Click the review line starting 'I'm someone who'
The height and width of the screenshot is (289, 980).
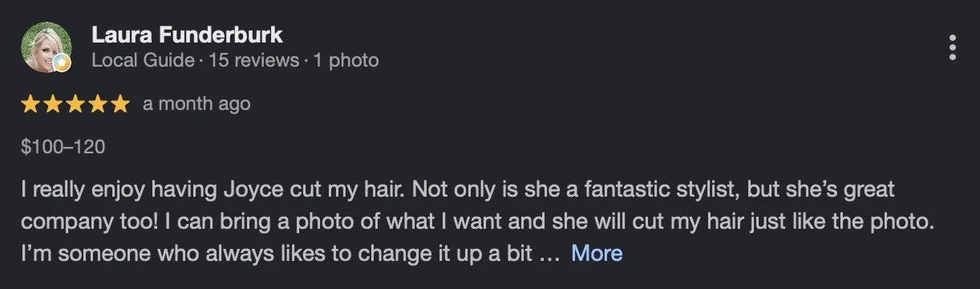click(279, 254)
